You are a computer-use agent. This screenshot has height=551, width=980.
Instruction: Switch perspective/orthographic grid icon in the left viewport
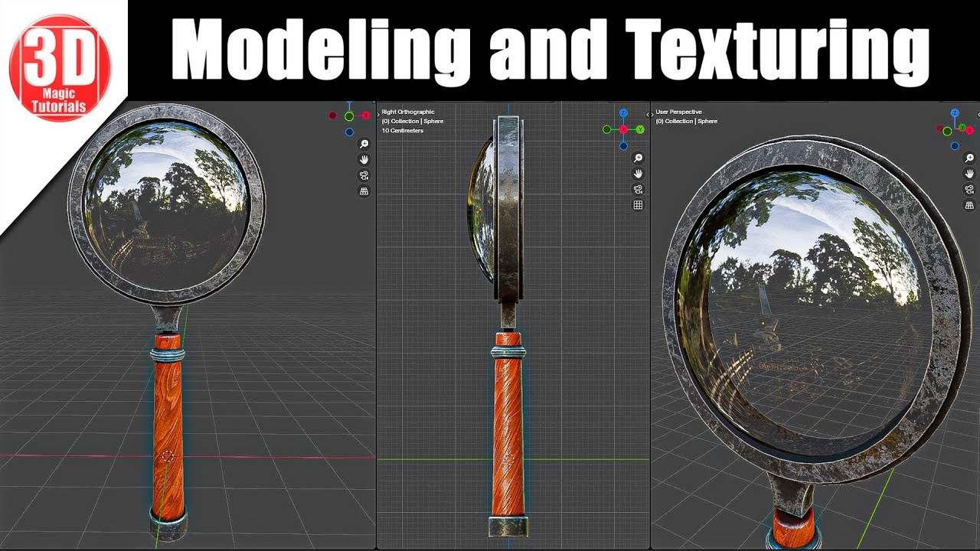pyautogui.click(x=364, y=191)
